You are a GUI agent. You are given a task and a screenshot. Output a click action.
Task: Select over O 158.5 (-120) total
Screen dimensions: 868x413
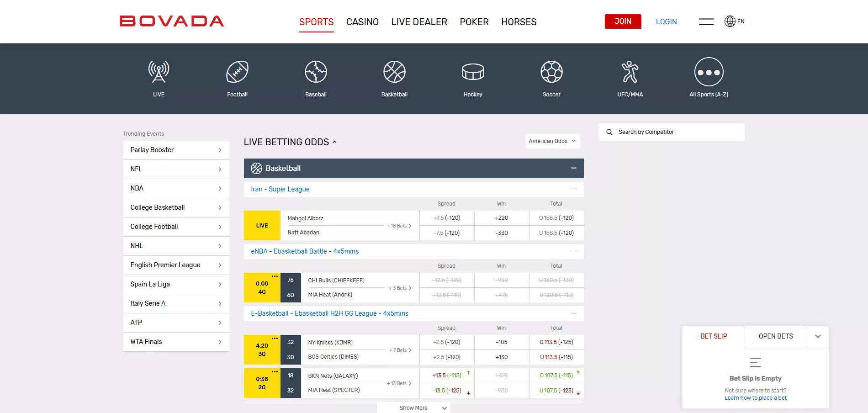(556, 218)
